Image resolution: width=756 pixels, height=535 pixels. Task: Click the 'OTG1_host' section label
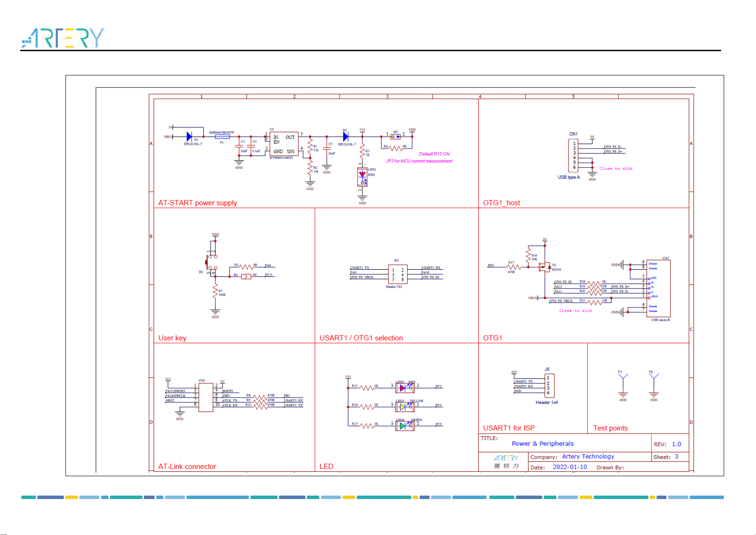[x=501, y=203]
